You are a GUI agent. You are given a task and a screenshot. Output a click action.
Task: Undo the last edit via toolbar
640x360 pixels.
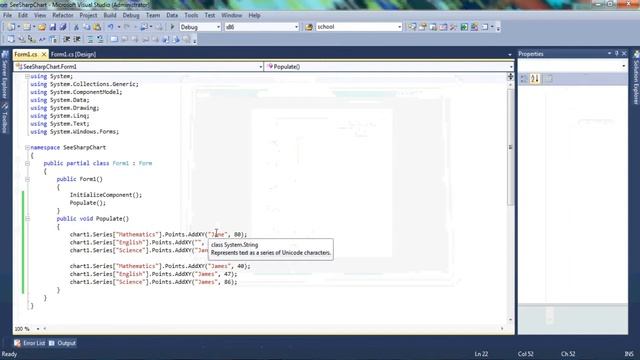(110, 27)
